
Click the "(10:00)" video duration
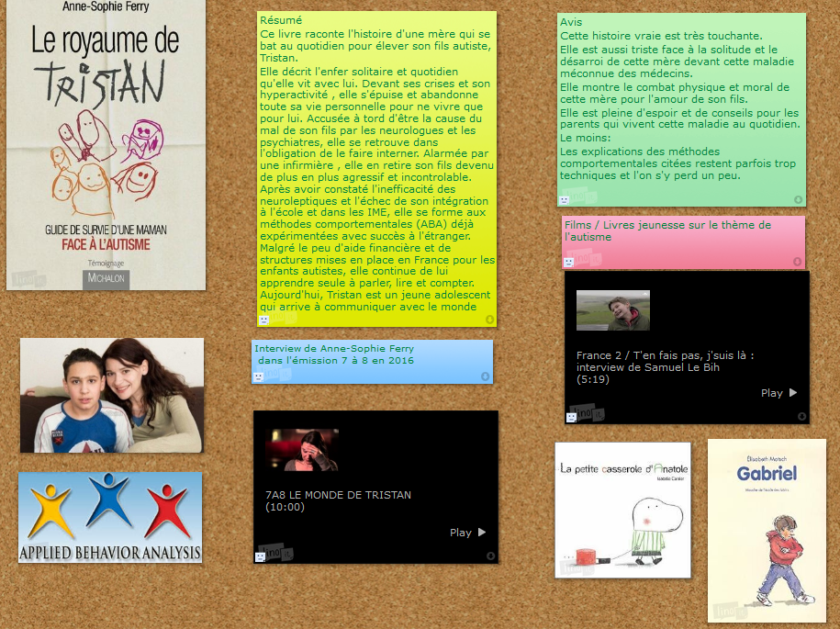[285, 507]
